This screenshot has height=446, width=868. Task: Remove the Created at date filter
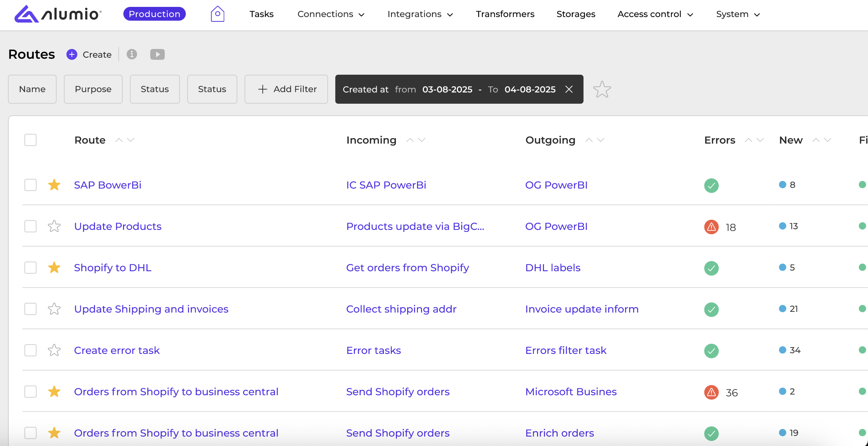tap(569, 89)
